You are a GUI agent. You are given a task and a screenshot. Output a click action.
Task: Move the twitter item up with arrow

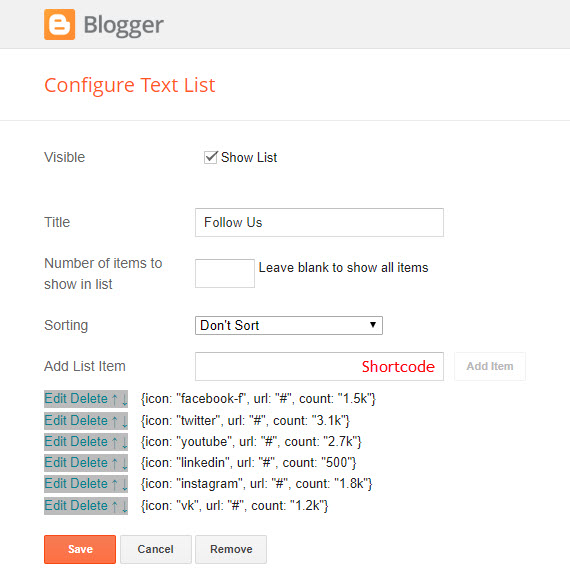click(114, 421)
